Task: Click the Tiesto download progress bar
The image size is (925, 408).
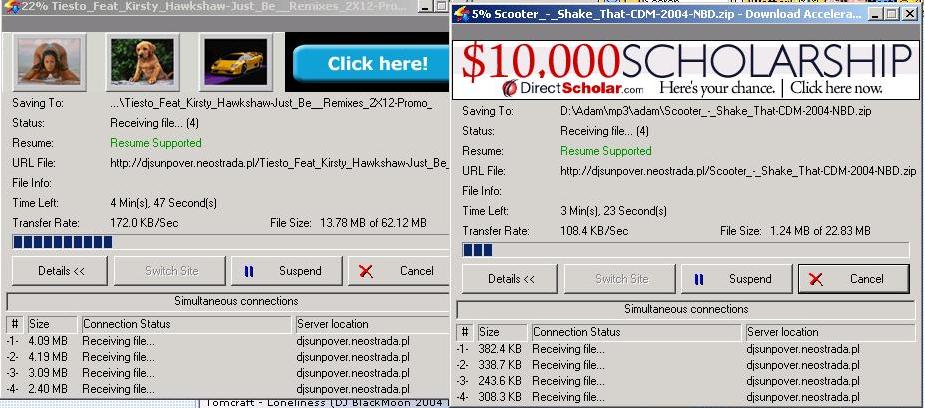Action: coord(230,242)
